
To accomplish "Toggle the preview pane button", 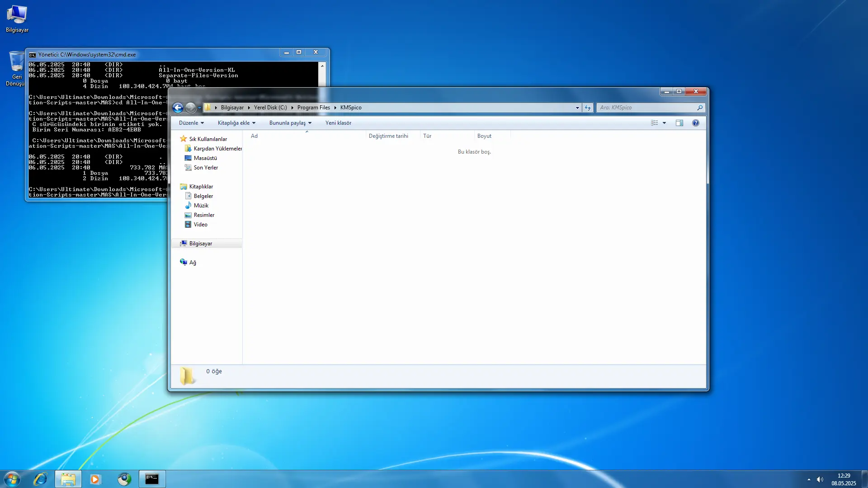I will pos(679,123).
